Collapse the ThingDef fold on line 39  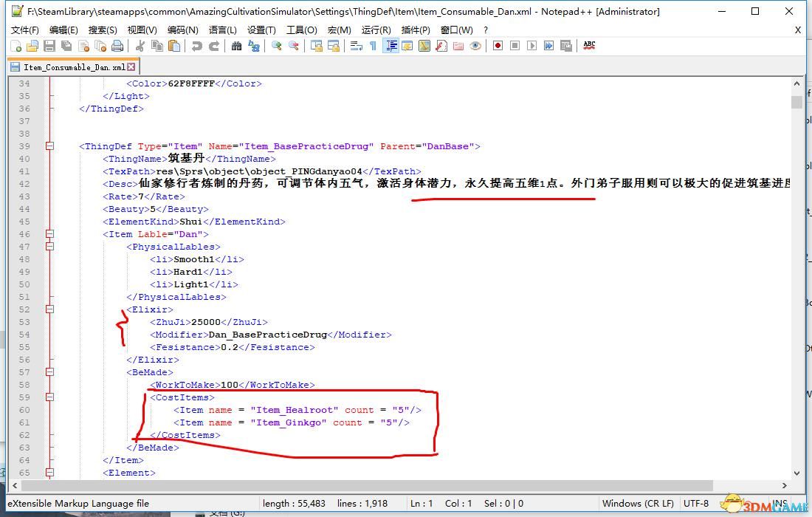tap(49, 146)
